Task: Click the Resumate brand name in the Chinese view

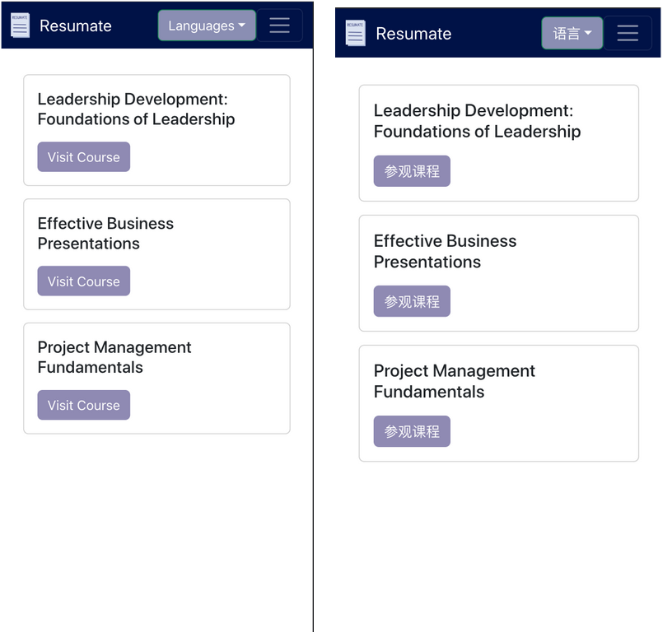Action: click(x=413, y=34)
